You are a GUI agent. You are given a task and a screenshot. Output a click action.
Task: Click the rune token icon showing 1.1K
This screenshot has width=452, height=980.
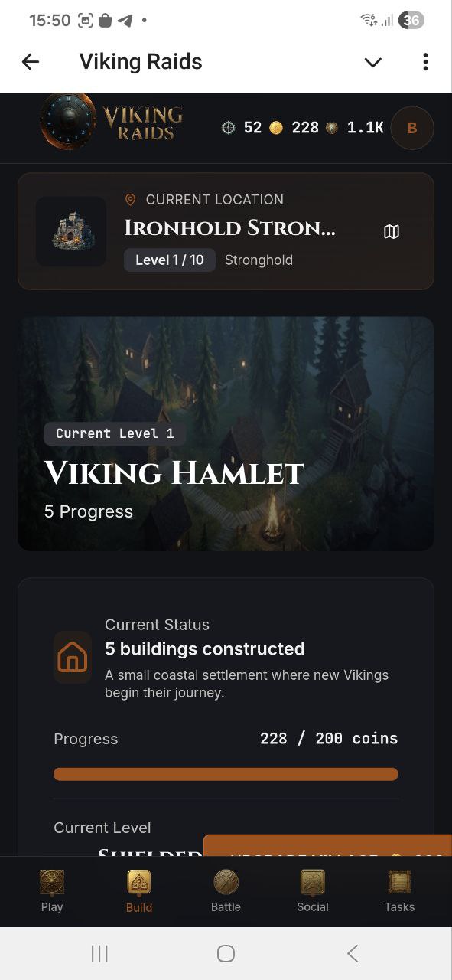(331, 127)
